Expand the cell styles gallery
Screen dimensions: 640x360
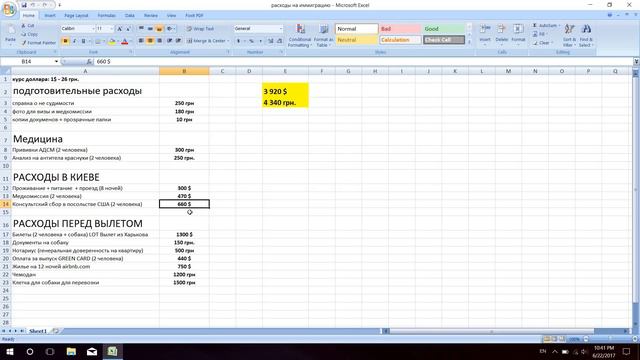469,42
